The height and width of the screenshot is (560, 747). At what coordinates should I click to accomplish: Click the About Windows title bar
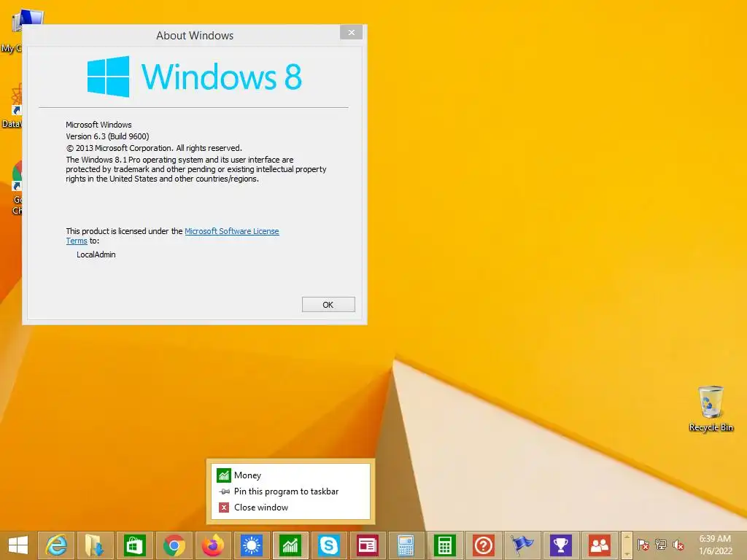click(x=194, y=36)
